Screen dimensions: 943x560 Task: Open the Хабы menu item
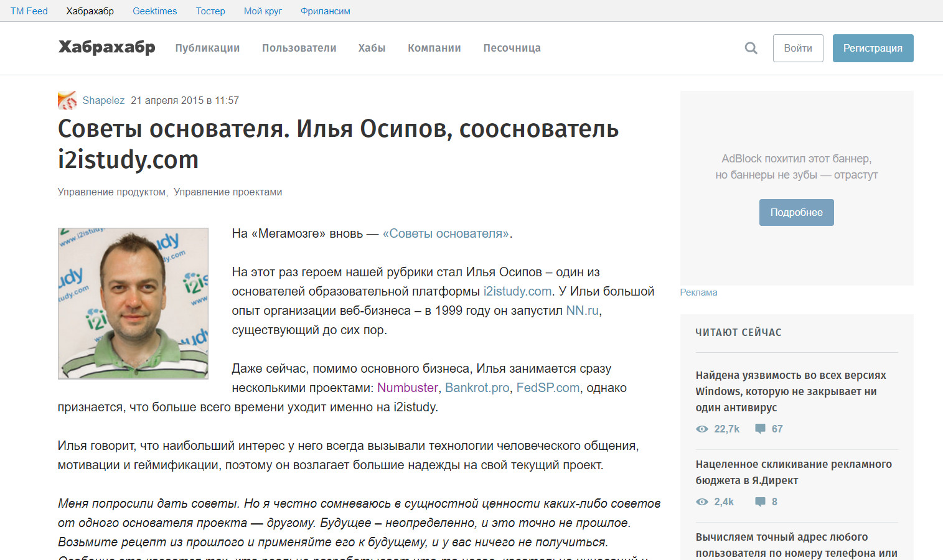372,48
